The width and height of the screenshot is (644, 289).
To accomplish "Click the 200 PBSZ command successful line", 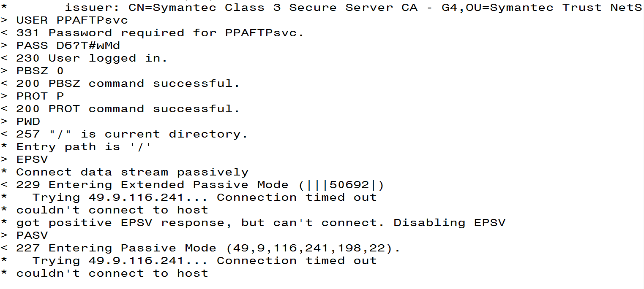I will [120, 84].
